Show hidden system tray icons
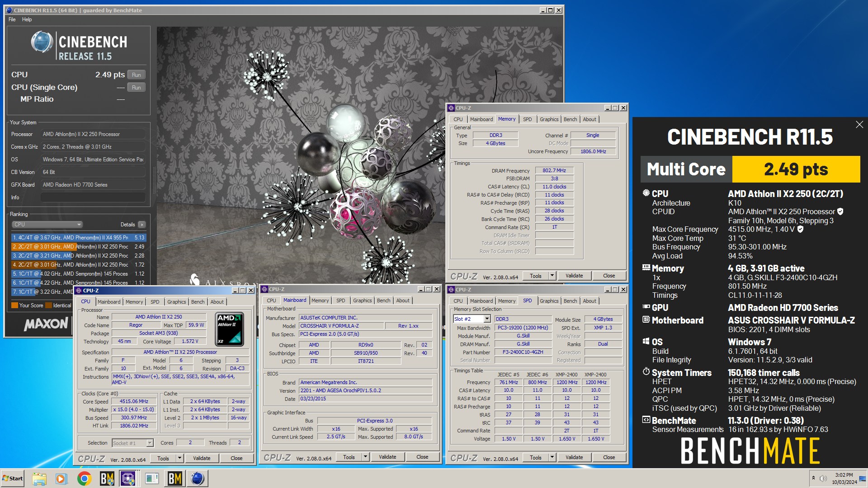The width and height of the screenshot is (868, 488). pyautogui.click(x=813, y=478)
